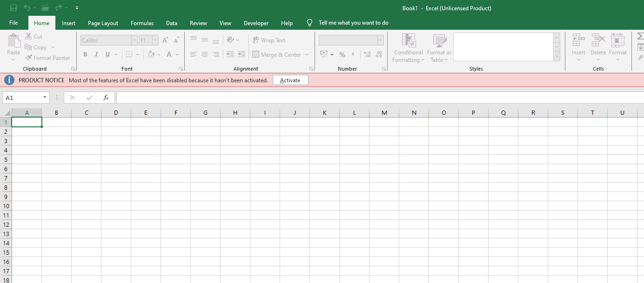Click the AutoSum sigma icon
The image size is (644, 283).
coord(640,36)
